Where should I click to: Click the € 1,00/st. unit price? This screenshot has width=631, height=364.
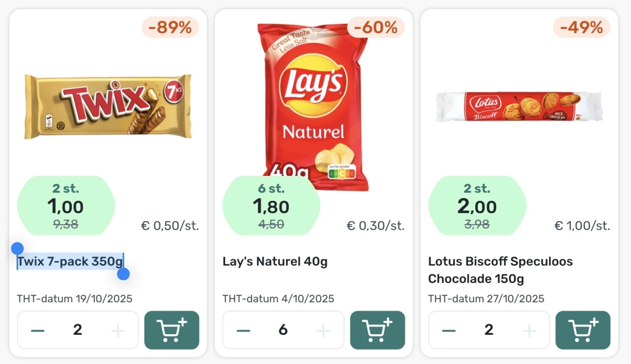click(582, 226)
